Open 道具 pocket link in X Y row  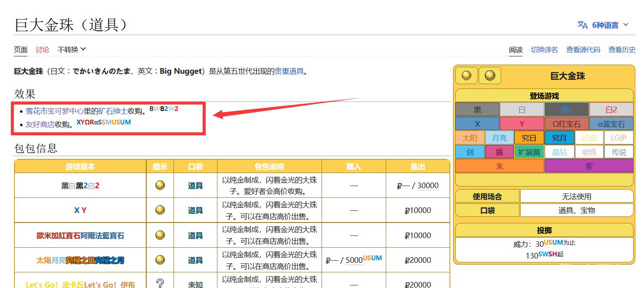pyautogui.click(x=195, y=210)
